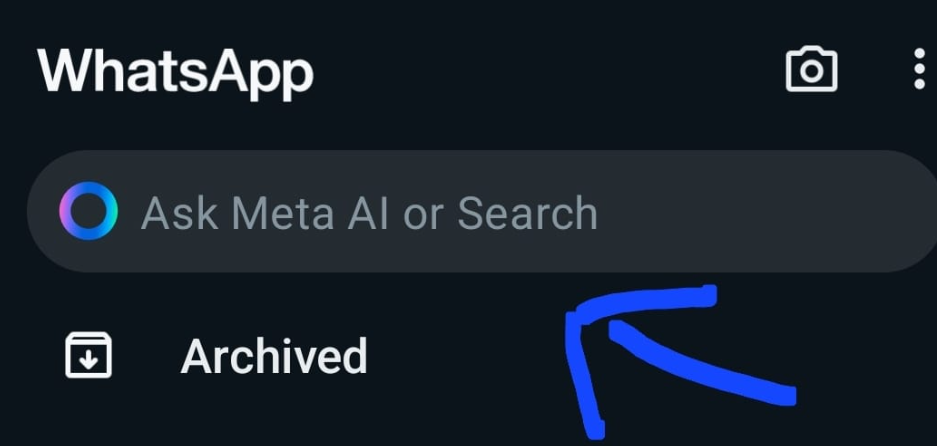Activate the search box under the WhatsApp header
Image resolution: width=937 pixels, height=446 pixels.
pyautogui.click(x=480, y=212)
